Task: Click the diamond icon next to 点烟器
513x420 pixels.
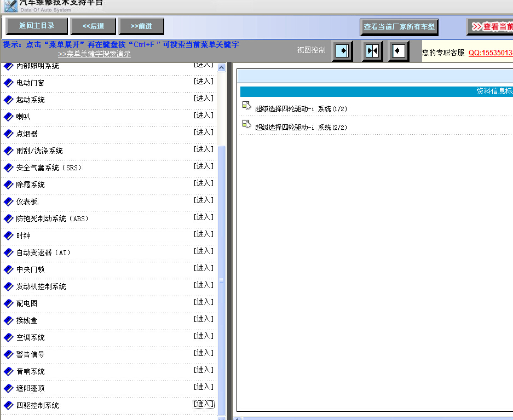Action: (8, 134)
